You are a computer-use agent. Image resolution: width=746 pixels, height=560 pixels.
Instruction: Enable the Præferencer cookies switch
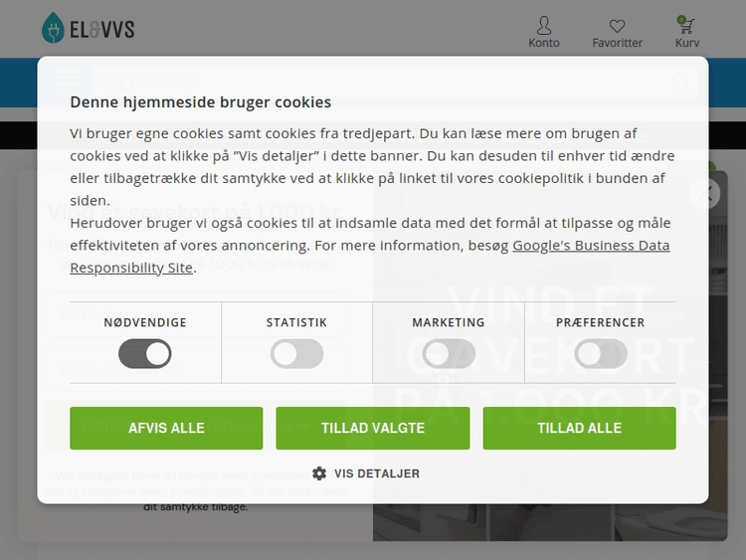[601, 353]
